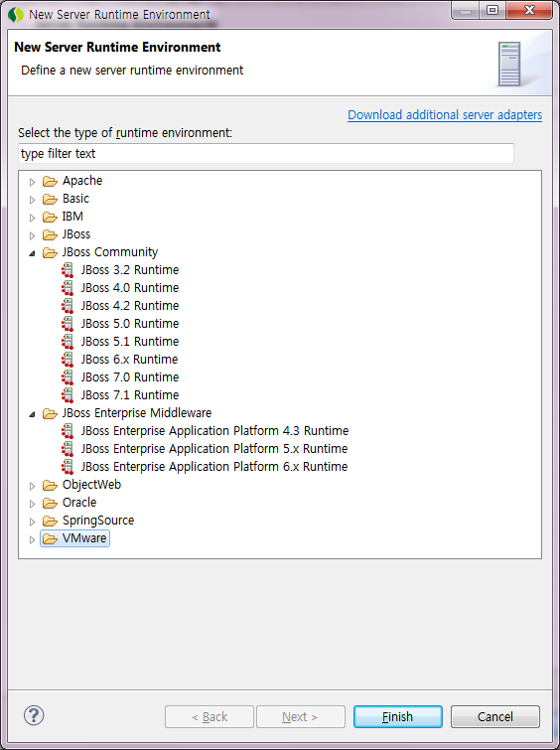560x750 pixels.
Task: Click the Oracle folder icon
Action: (x=50, y=504)
